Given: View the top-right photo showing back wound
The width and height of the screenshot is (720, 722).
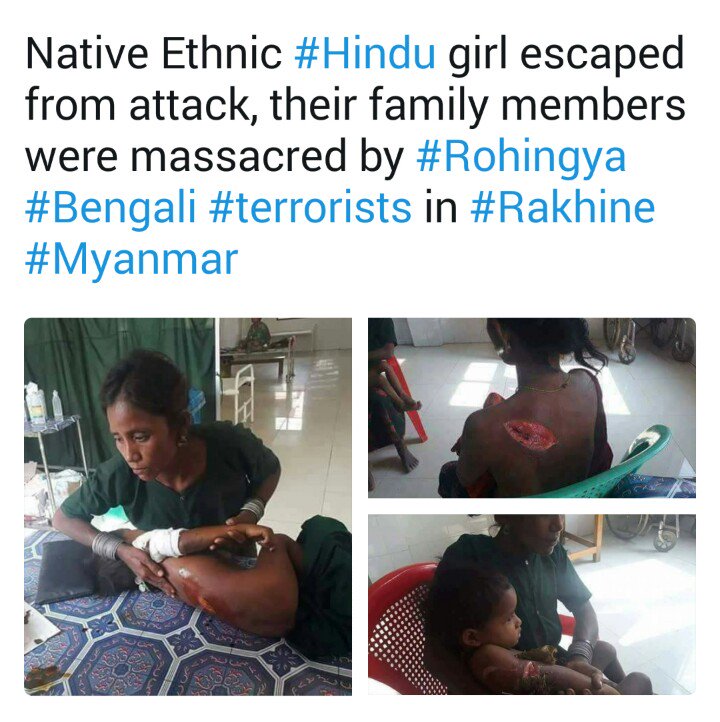Looking at the screenshot, I should (532, 408).
